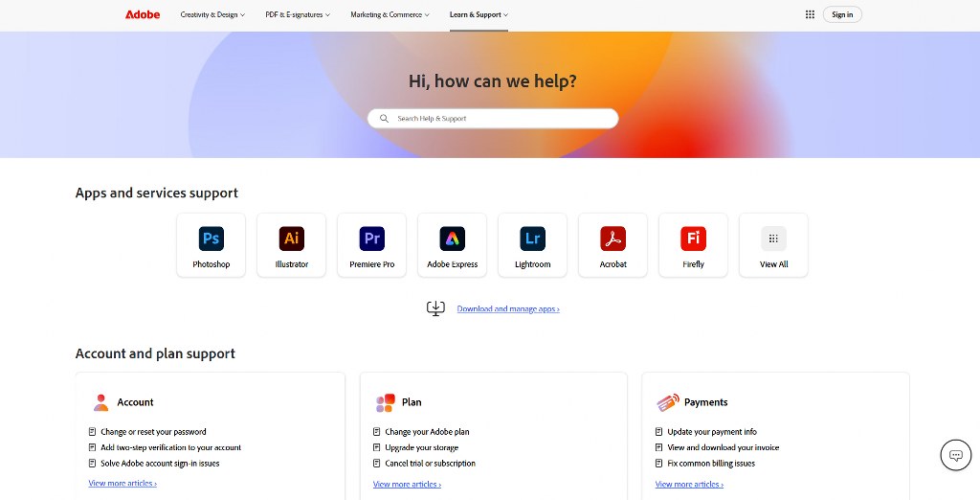Click the Payments card icon
The image size is (980, 500).
point(667,402)
